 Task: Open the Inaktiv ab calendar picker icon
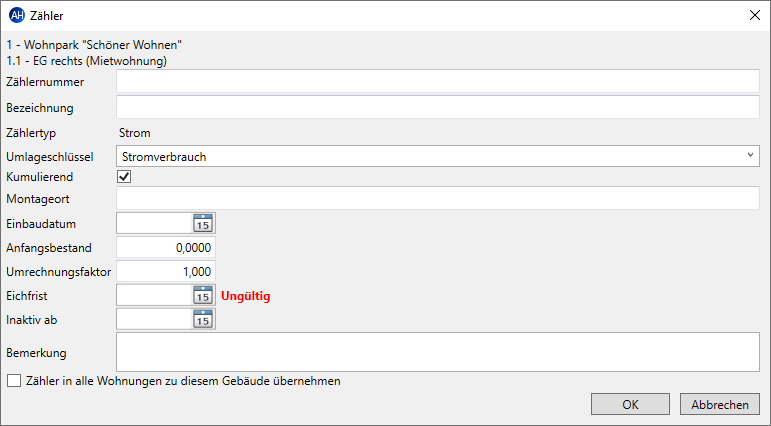tap(203, 320)
